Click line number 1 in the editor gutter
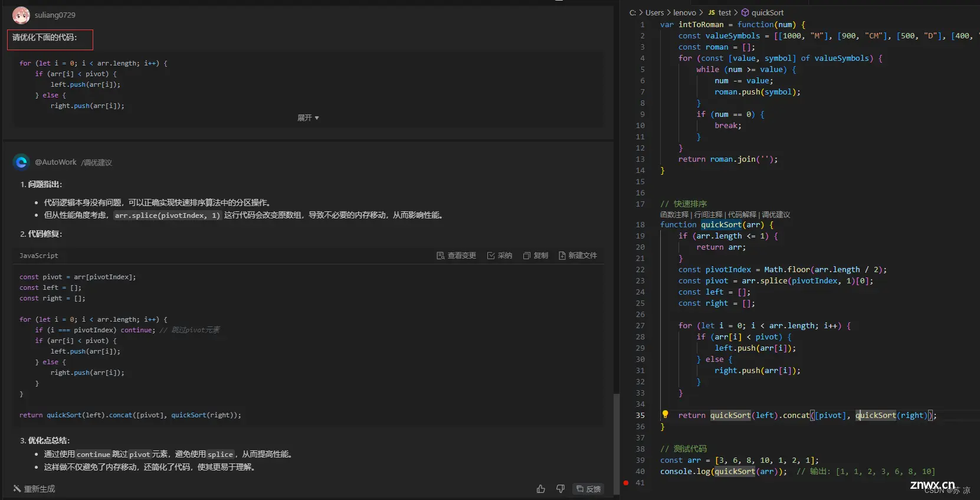Image resolution: width=980 pixels, height=500 pixels. pyautogui.click(x=643, y=25)
